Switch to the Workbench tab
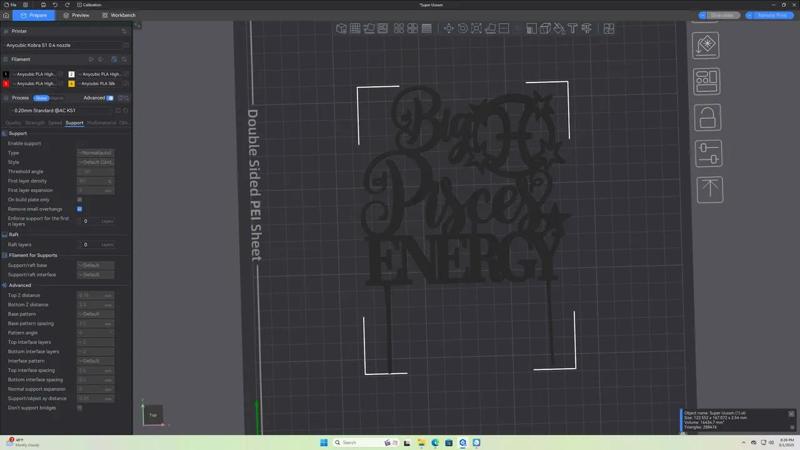 [119, 15]
